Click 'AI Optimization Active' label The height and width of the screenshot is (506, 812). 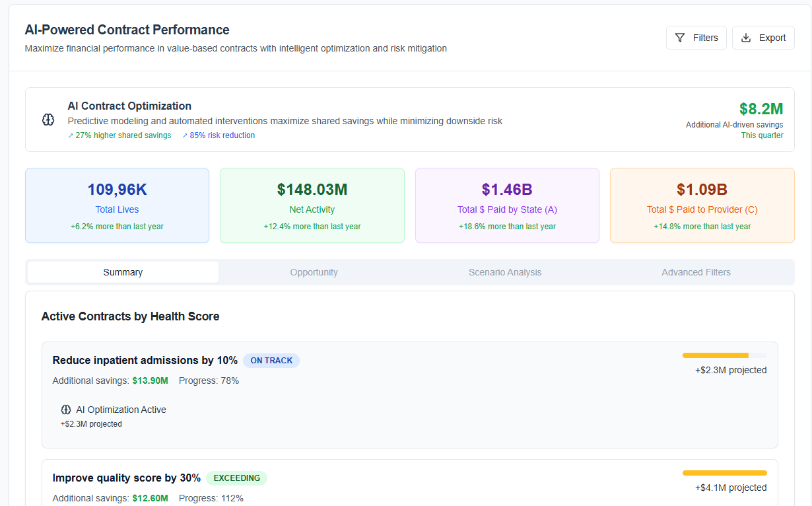point(121,410)
